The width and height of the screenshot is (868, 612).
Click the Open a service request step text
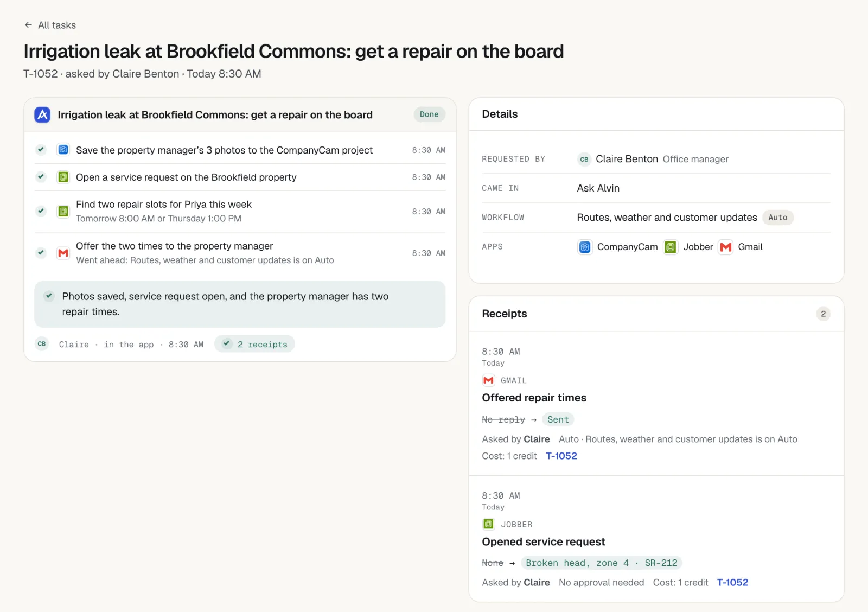click(186, 177)
